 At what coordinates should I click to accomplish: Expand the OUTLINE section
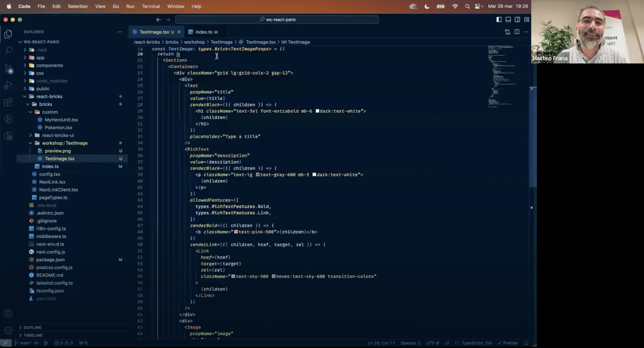[32, 328]
